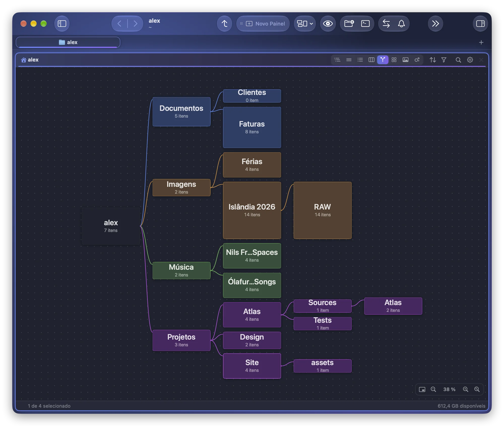This screenshot has width=504, height=426.
Task: Go back to previous folder
Action: (119, 24)
